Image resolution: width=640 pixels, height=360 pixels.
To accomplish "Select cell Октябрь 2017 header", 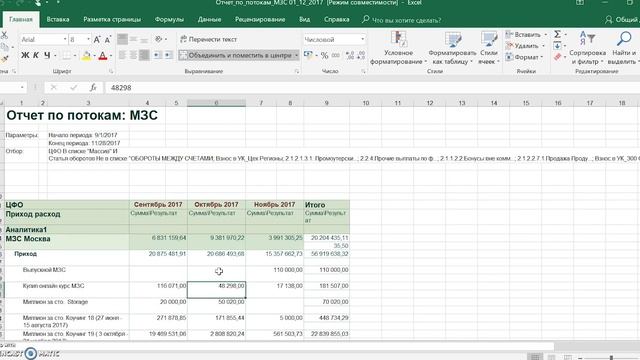I will [x=216, y=204].
